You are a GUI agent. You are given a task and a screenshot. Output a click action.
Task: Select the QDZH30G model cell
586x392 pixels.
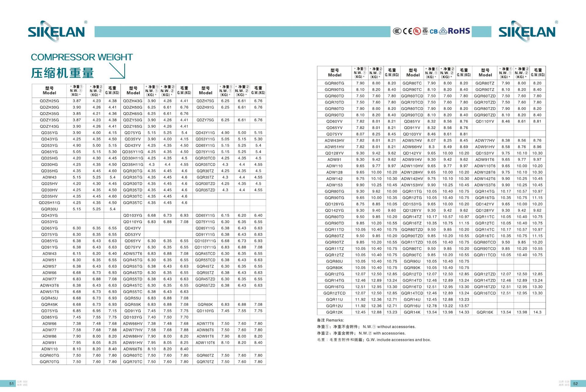(x=49, y=107)
